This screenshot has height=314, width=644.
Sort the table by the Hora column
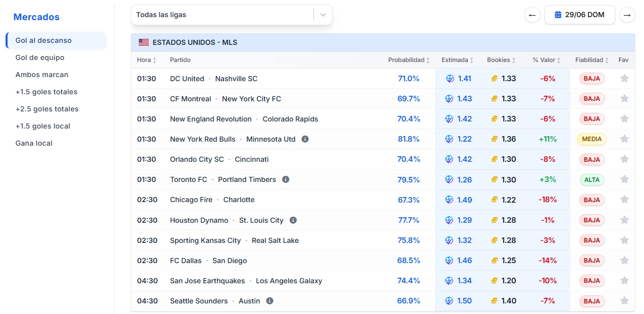tap(146, 60)
